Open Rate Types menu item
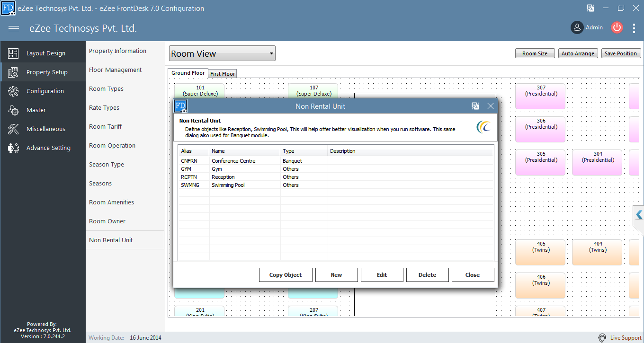 pos(104,108)
